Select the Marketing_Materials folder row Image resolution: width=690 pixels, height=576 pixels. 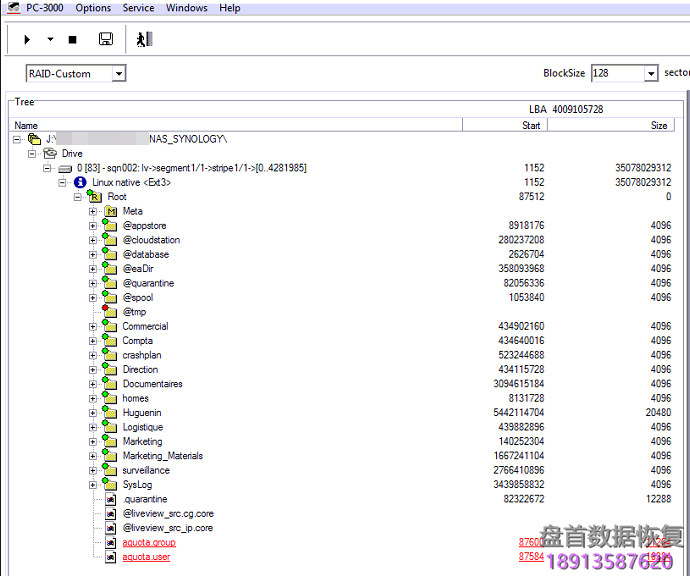[x=162, y=456]
